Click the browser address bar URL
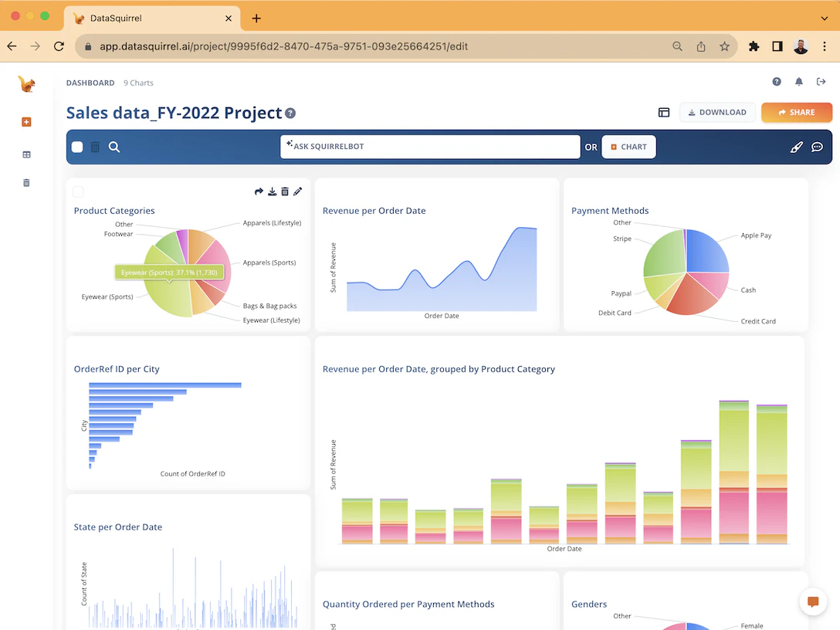840x630 pixels. 284,46
